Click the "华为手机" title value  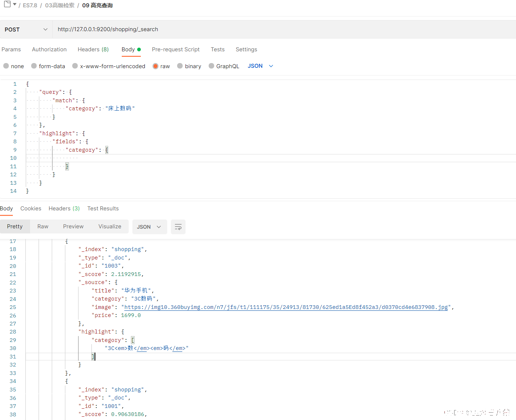[136, 291]
